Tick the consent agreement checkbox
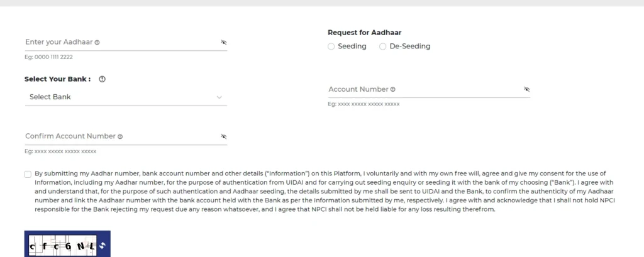644x257 pixels. (x=28, y=174)
